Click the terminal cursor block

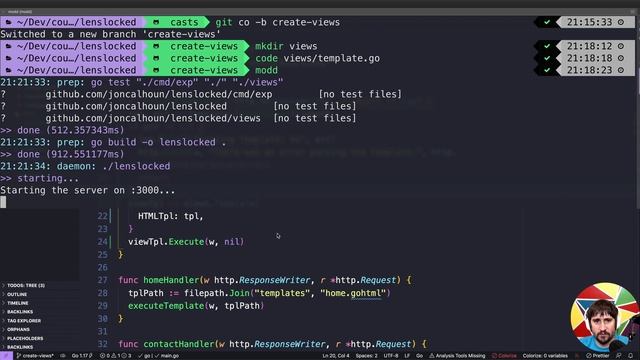point(3,202)
